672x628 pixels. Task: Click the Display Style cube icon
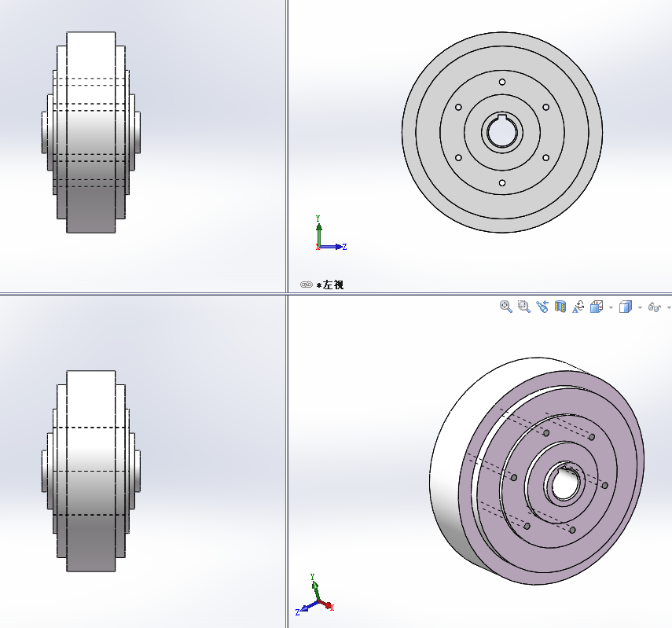pos(626,307)
